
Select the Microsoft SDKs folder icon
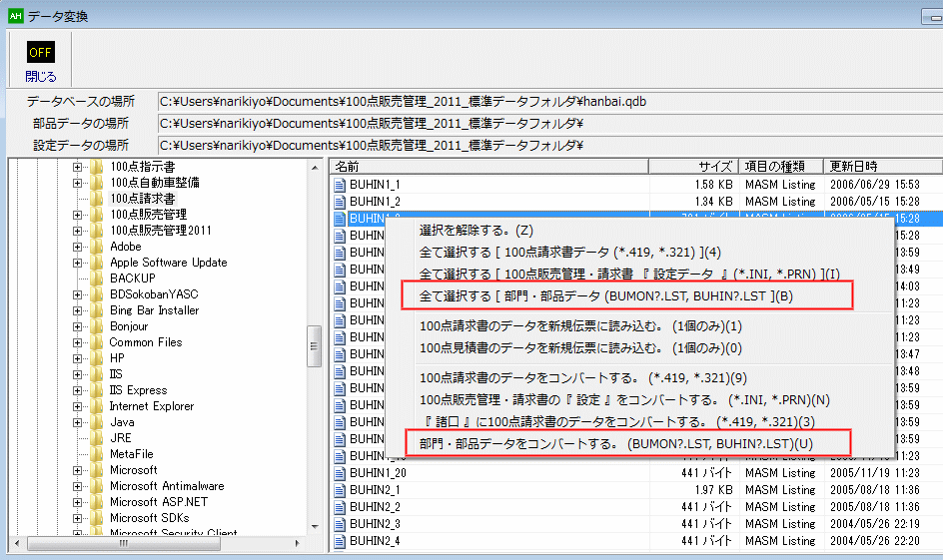[96, 518]
